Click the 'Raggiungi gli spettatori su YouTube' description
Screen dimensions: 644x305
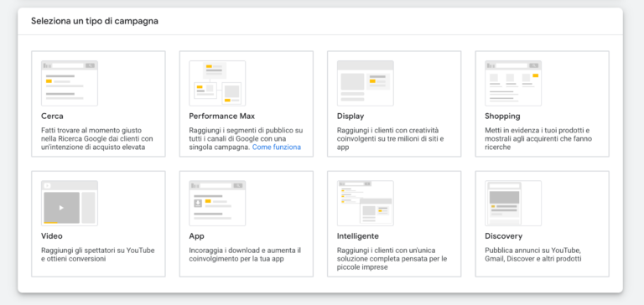(x=98, y=255)
